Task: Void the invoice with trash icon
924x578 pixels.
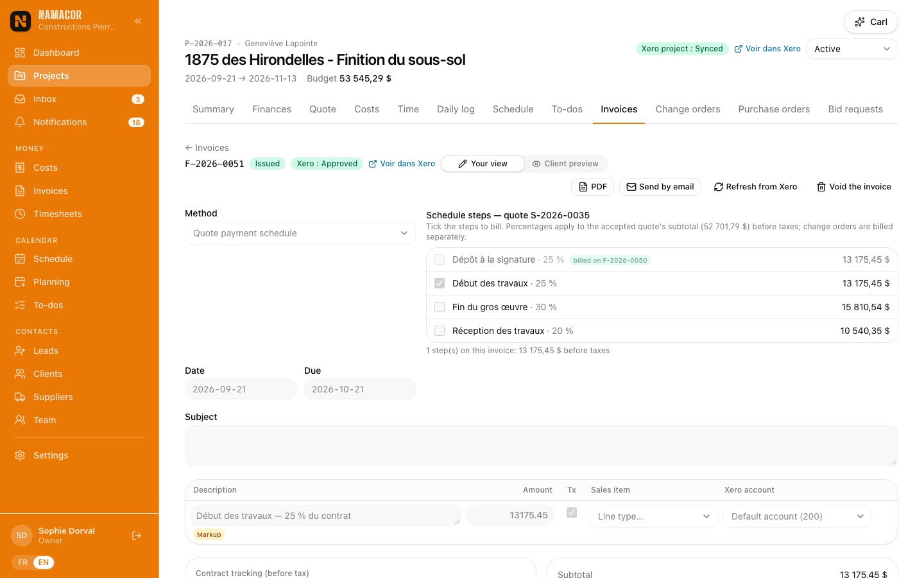Action: click(x=853, y=187)
